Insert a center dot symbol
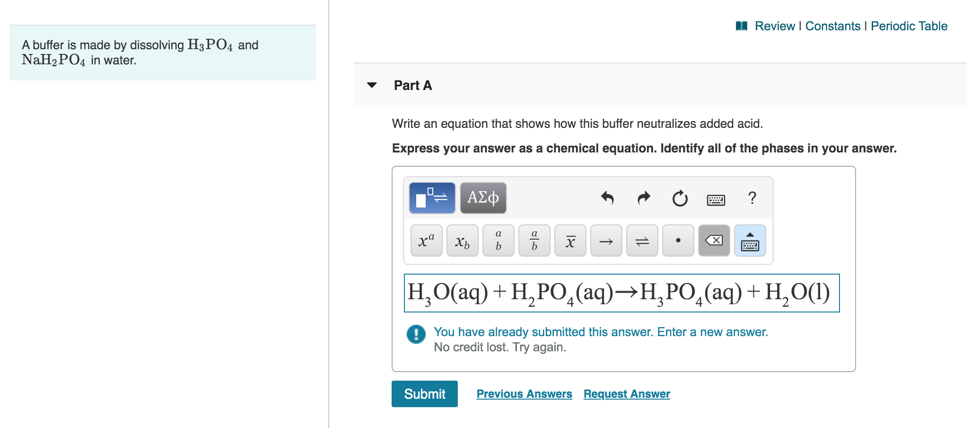 (x=678, y=241)
